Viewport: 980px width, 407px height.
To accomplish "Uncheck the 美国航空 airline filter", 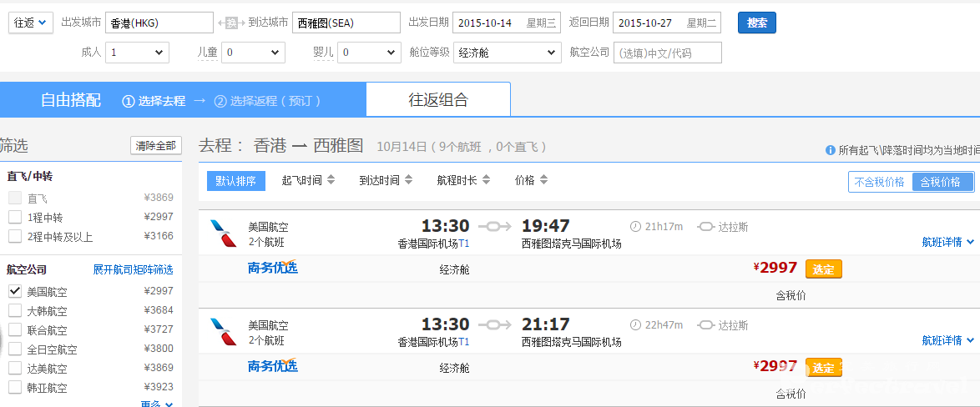I will [15, 292].
